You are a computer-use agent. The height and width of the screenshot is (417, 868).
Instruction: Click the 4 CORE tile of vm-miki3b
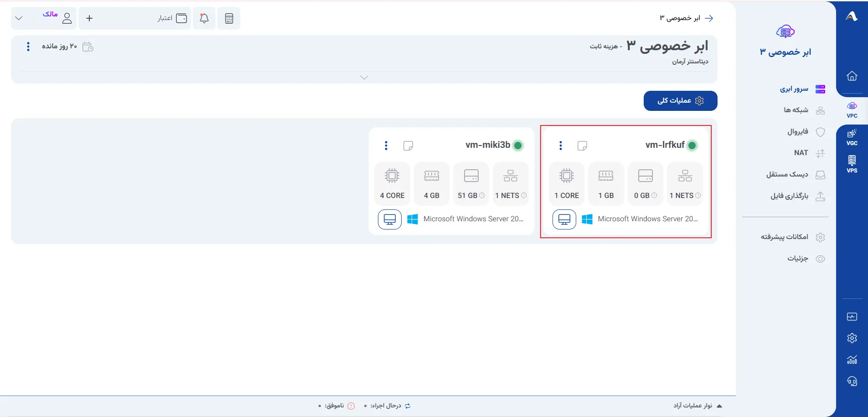pyautogui.click(x=392, y=184)
